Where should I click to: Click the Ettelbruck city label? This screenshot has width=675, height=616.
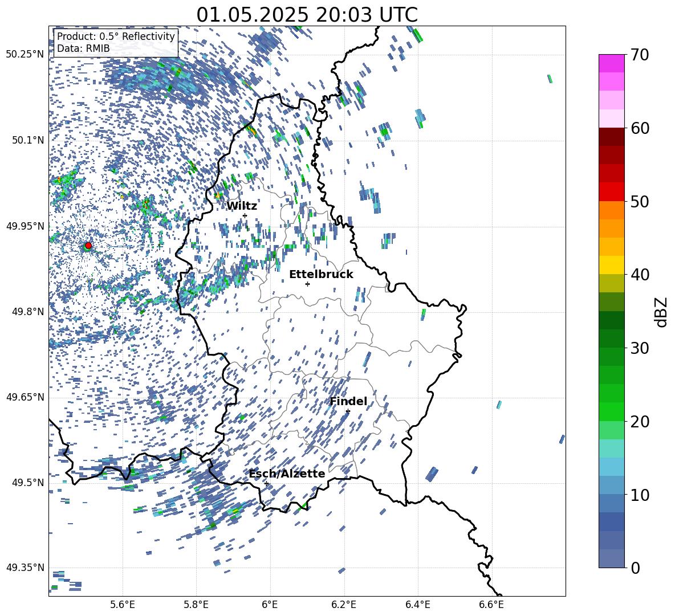(321, 275)
